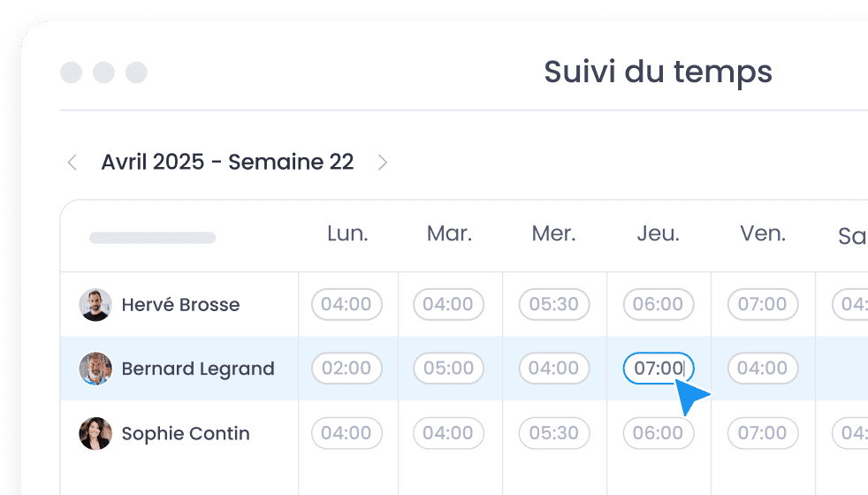Select the Ven. column header

tap(763, 234)
